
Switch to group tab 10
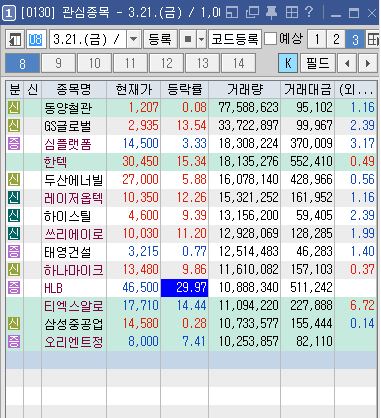pyautogui.click(x=94, y=63)
